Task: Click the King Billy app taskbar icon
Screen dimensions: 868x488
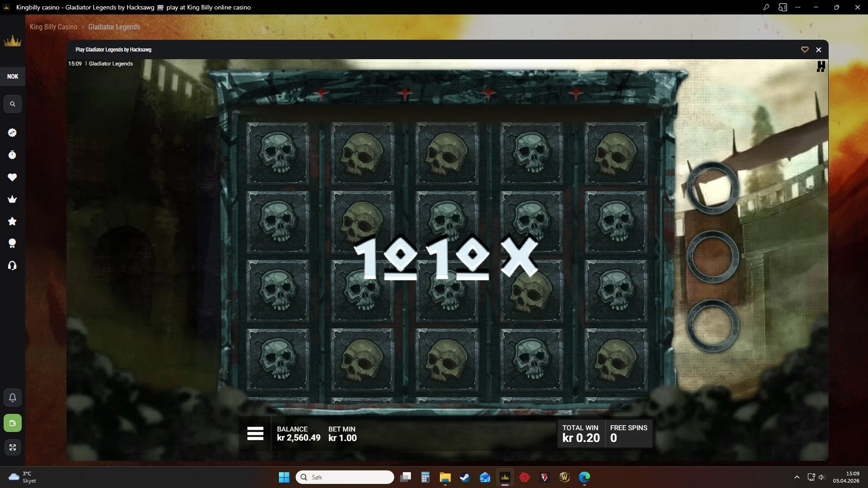Action: click(505, 477)
